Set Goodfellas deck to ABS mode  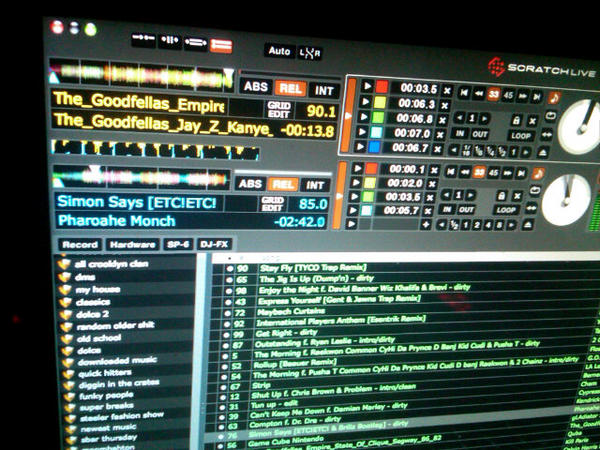256,86
